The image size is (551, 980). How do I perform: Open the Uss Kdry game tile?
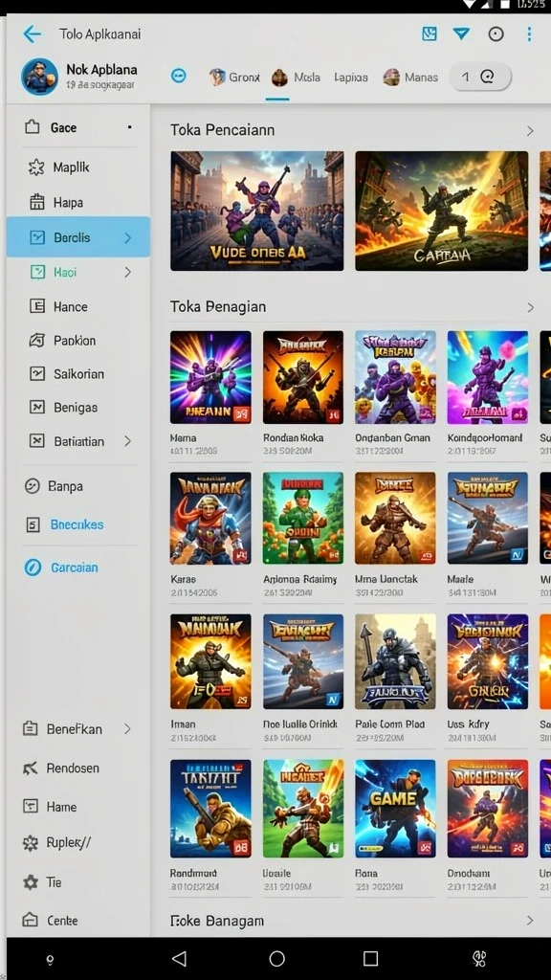[x=488, y=661]
